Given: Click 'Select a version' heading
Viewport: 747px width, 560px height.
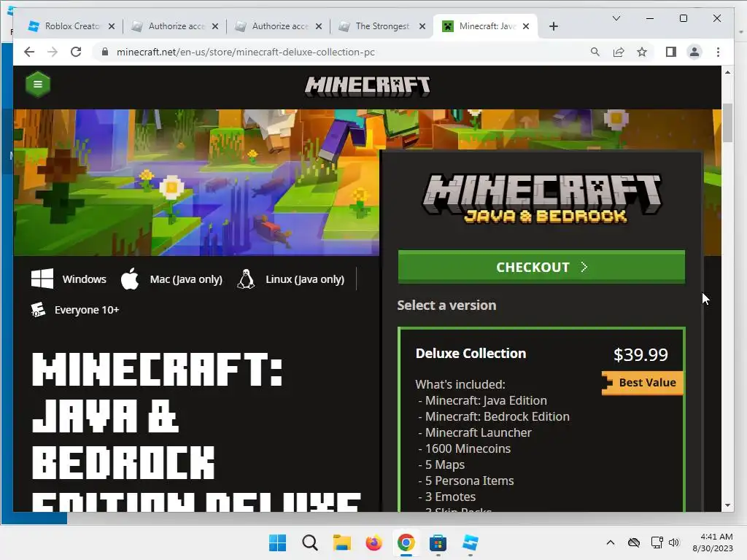Looking at the screenshot, I should [446, 306].
